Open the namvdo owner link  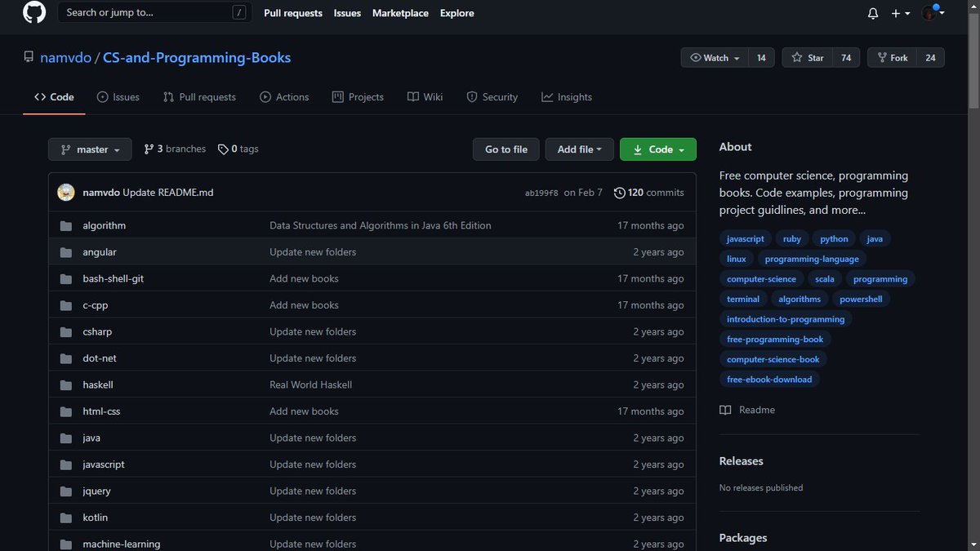point(65,58)
